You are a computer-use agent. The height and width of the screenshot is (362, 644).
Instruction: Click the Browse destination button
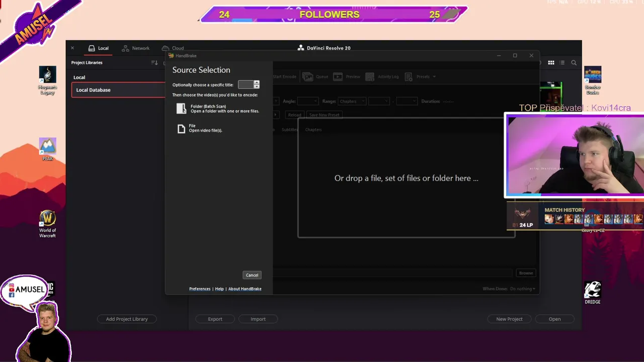(x=526, y=273)
